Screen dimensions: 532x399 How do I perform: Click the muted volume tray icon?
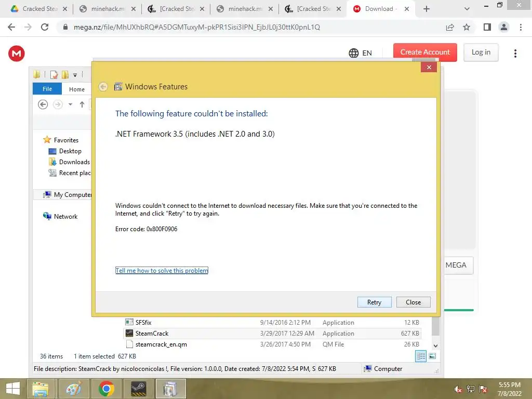(x=458, y=390)
